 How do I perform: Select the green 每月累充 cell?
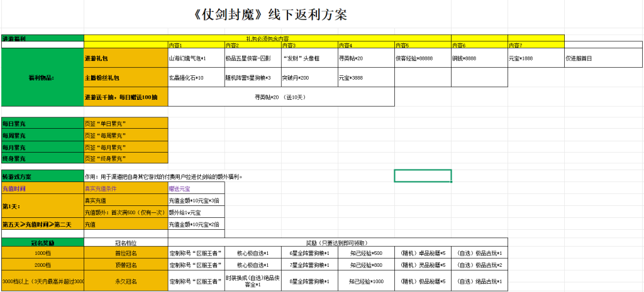pyautogui.click(x=43, y=147)
